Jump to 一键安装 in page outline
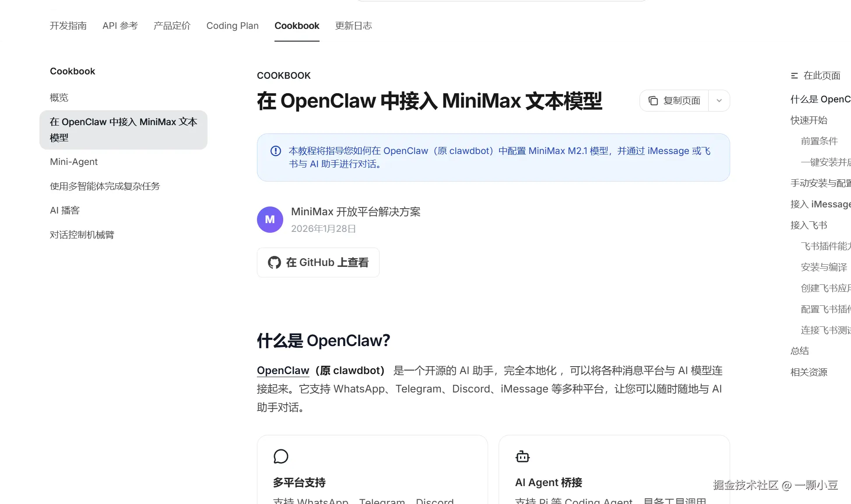This screenshot has height=504, width=851. click(826, 162)
